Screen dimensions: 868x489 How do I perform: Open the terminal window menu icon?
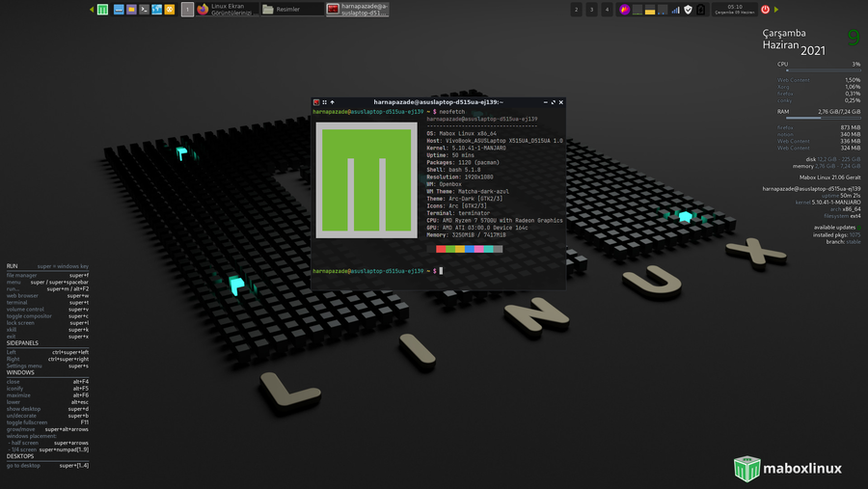[316, 102]
